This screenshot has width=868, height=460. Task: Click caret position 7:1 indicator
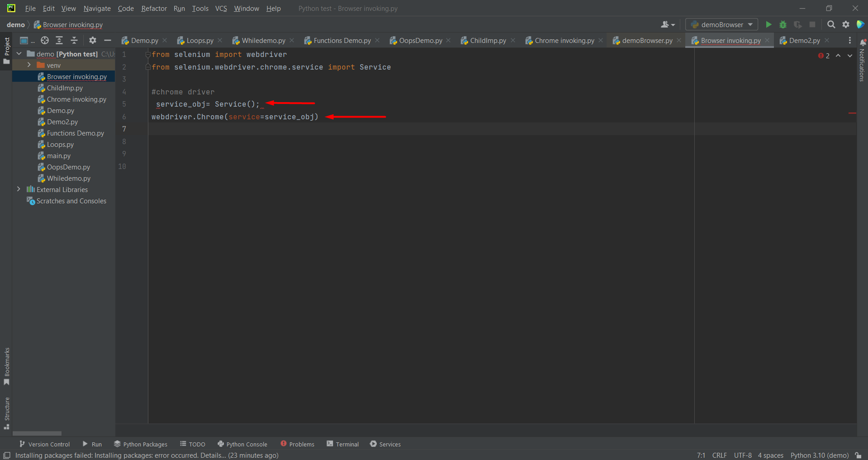point(701,455)
